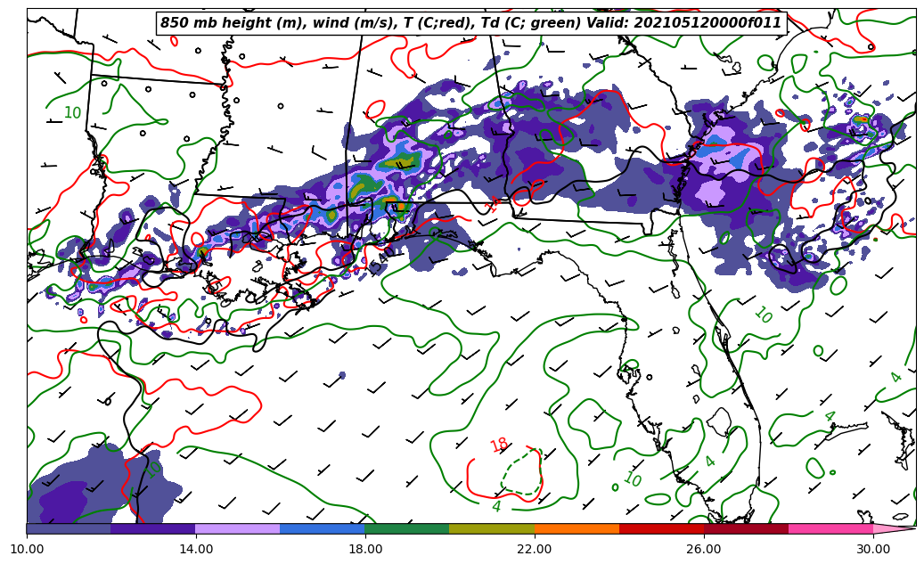This screenshot has height=564, width=924.
Task: Select the 30.00 colorbar tick label
Action: click(873, 549)
